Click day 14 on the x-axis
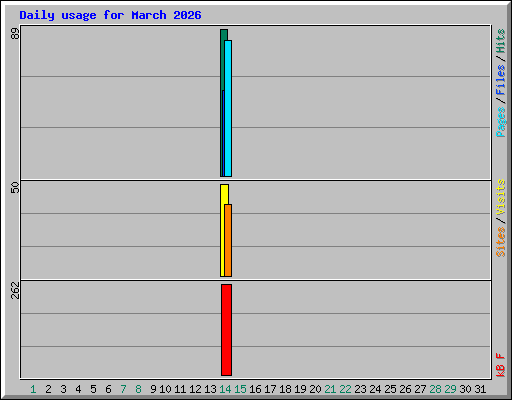Image resolution: width=512 pixels, height=400 pixels. pos(225,389)
